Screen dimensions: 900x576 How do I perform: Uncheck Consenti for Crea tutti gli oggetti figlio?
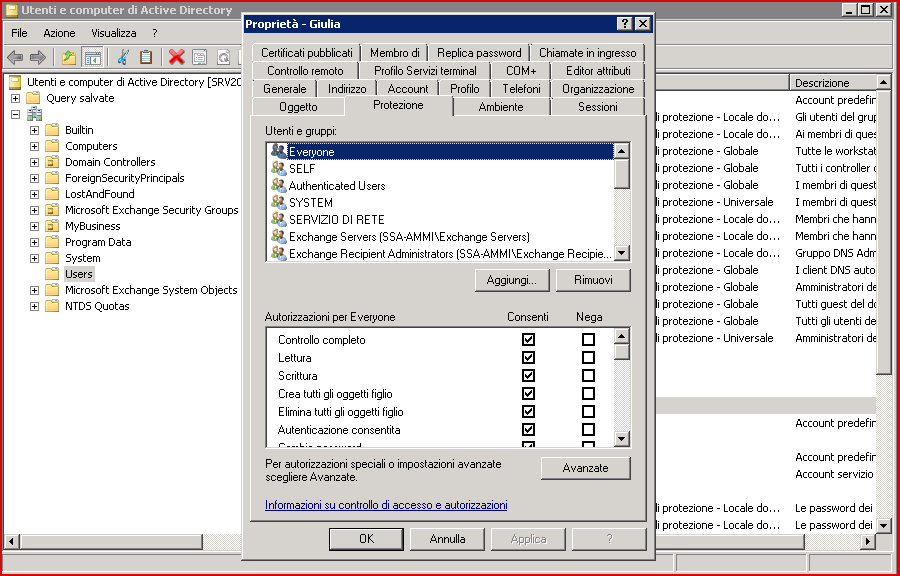click(528, 394)
